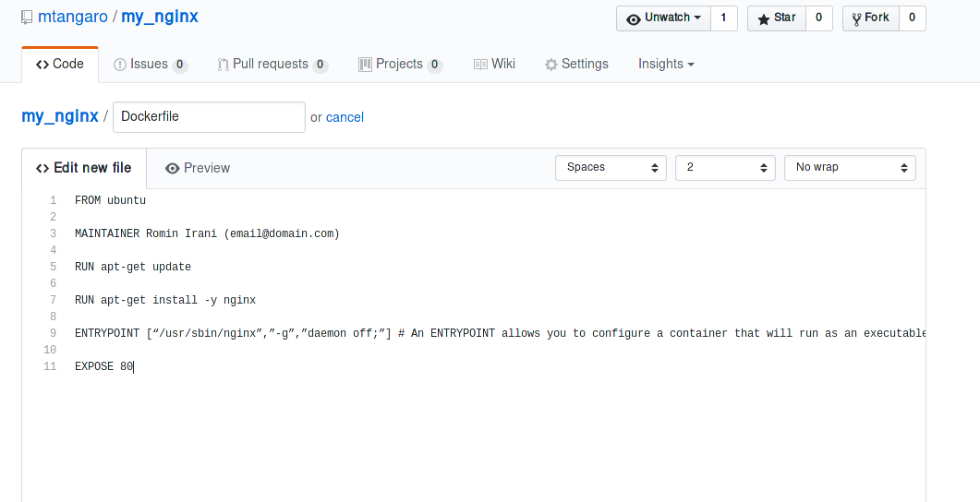Viewport: 980px width, 502px height.
Task: Open the mtangaro user link
Action: [72, 17]
